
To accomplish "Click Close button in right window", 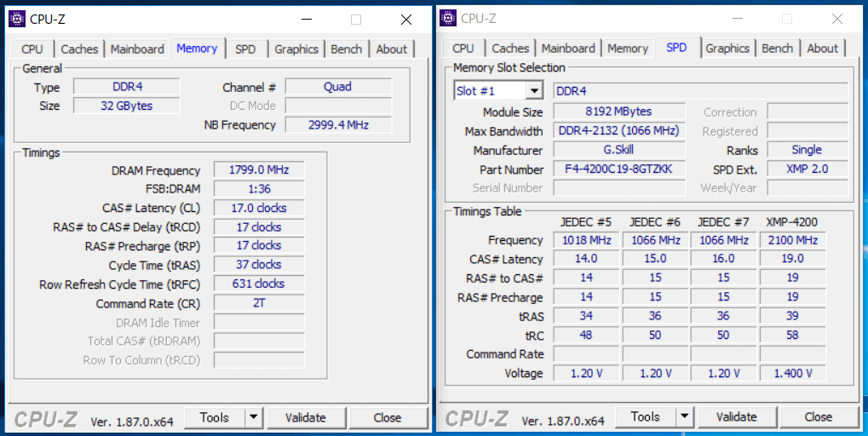I will pyautogui.click(x=819, y=416).
